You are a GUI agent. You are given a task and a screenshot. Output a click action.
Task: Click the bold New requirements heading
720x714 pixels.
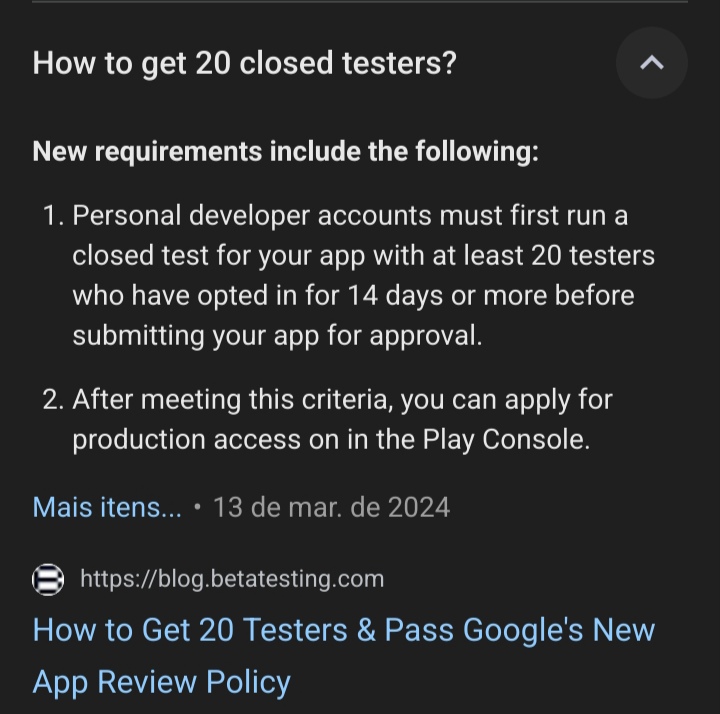coord(286,152)
